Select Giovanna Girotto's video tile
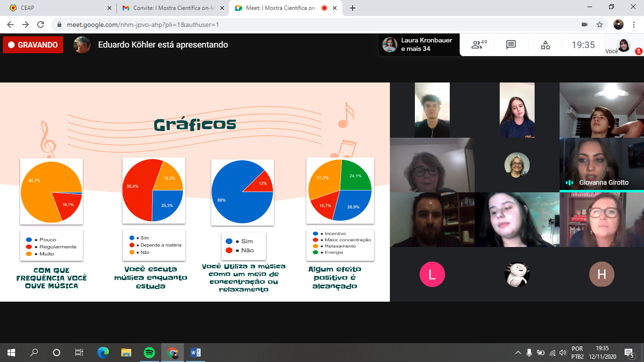 601,164
